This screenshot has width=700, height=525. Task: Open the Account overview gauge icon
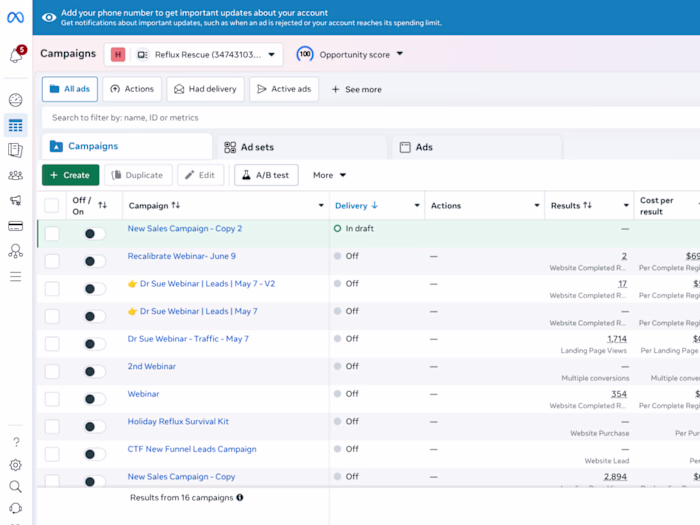pyautogui.click(x=16, y=100)
